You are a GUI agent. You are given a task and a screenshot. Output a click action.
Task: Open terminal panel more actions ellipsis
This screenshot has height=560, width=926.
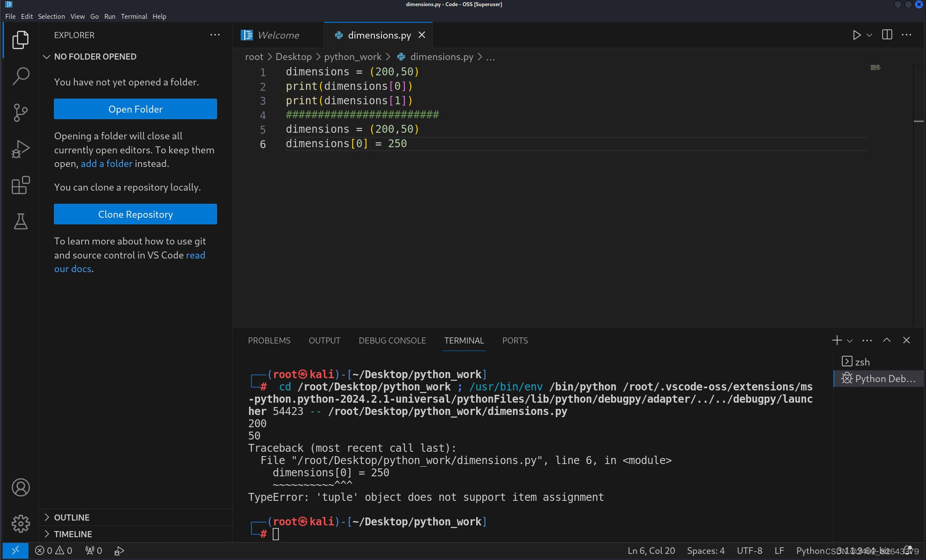point(867,340)
